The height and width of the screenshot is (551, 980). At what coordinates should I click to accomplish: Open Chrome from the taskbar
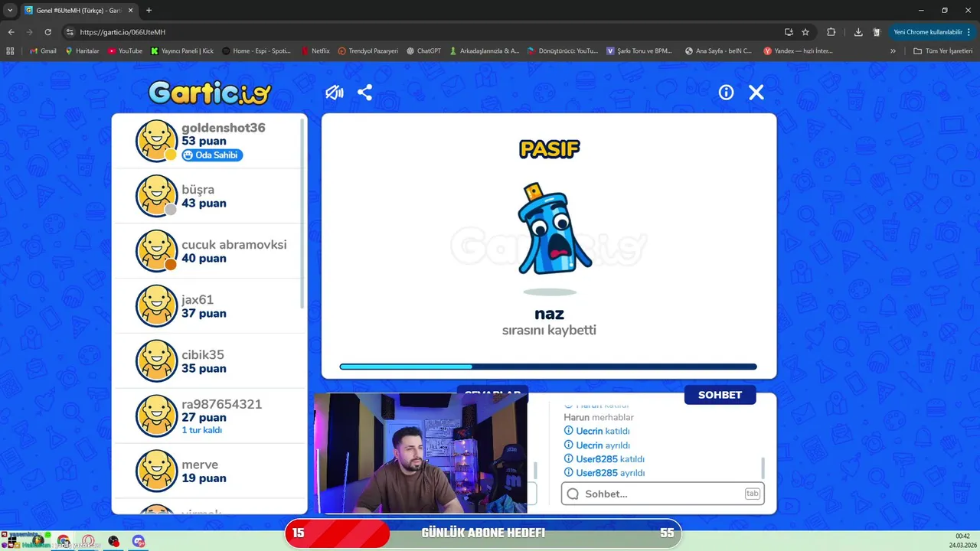(64, 541)
